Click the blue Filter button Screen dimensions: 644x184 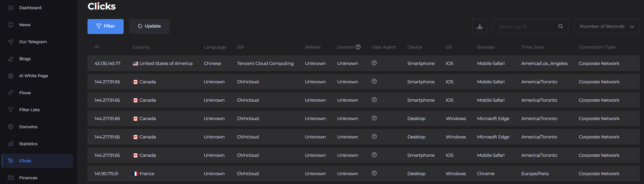click(105, 27)
